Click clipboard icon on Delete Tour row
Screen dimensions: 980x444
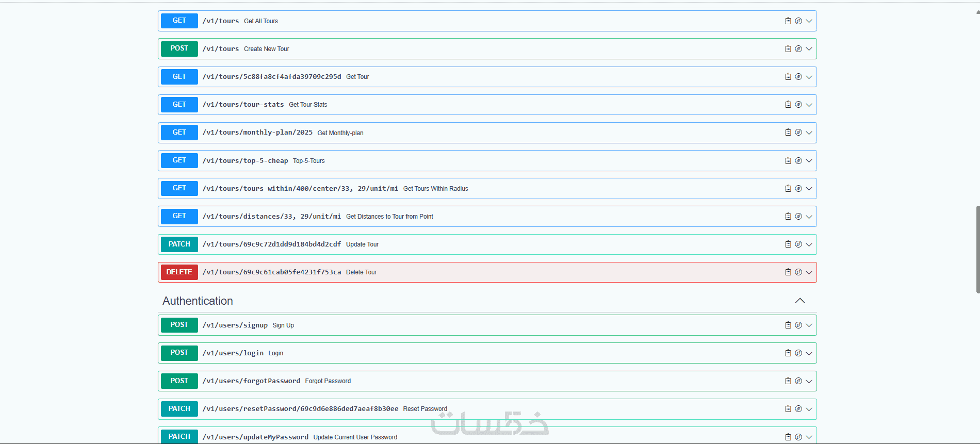click(x=788, y=272)
